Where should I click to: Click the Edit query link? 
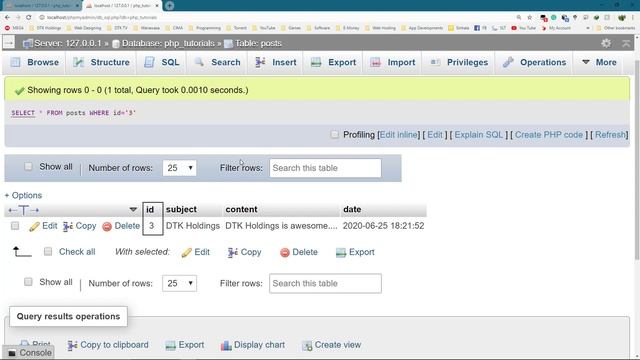[435, 135]
